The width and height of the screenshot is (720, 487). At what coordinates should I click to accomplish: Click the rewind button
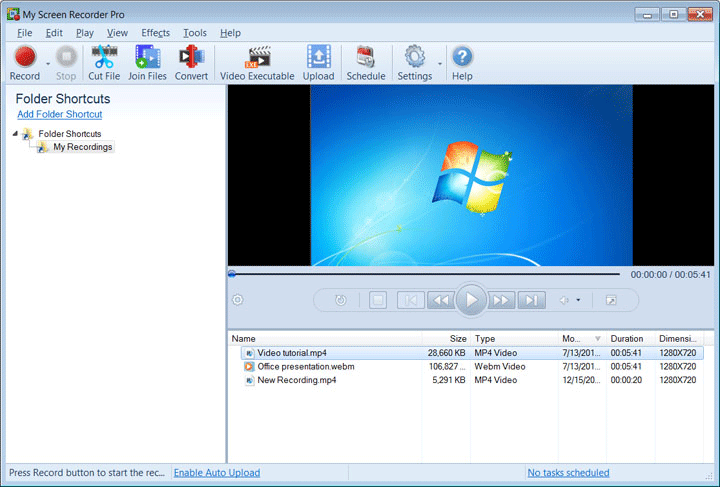pyautogui.click(x=441, y=300)
